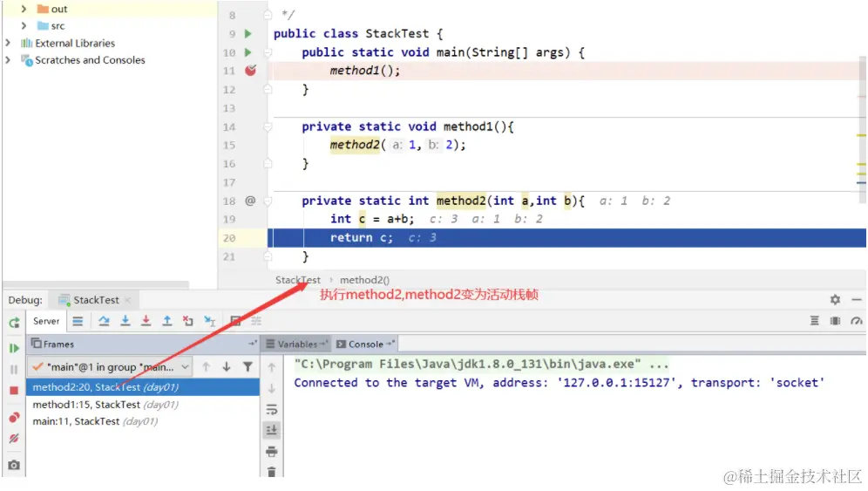
Task: Select frame method1:15, StackTest
Action: [x=142, y=405]
